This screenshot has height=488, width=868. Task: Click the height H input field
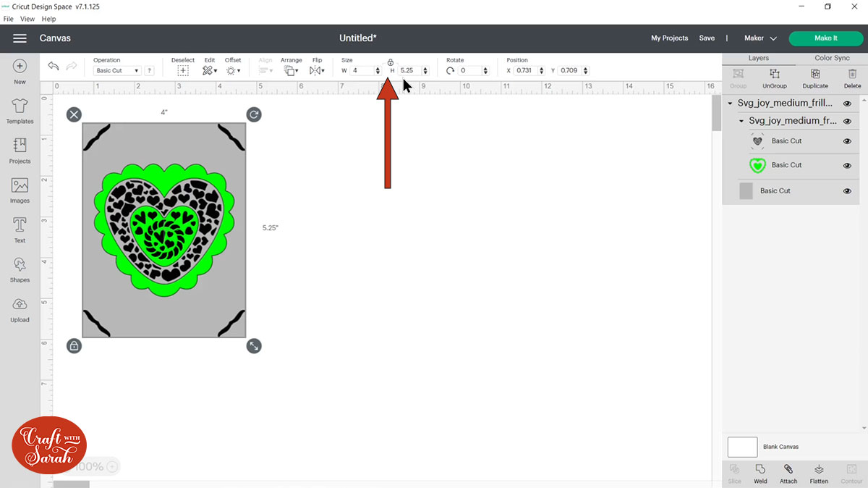pyautogui.click(x=409, y=71)
